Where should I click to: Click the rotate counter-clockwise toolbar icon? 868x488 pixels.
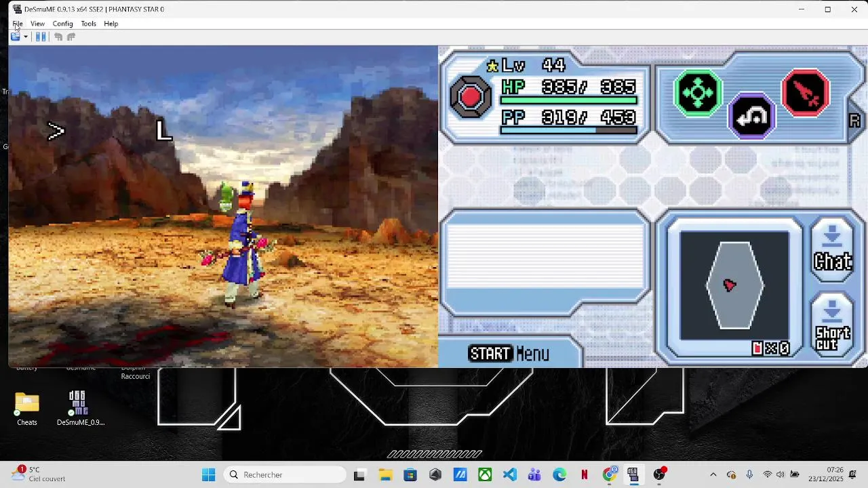tap(58, 37)
